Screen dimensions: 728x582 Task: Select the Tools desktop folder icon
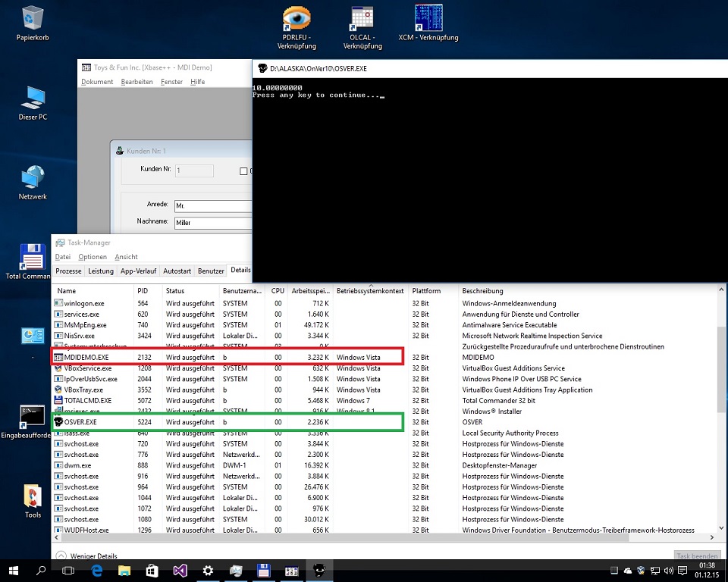point(33,501)
